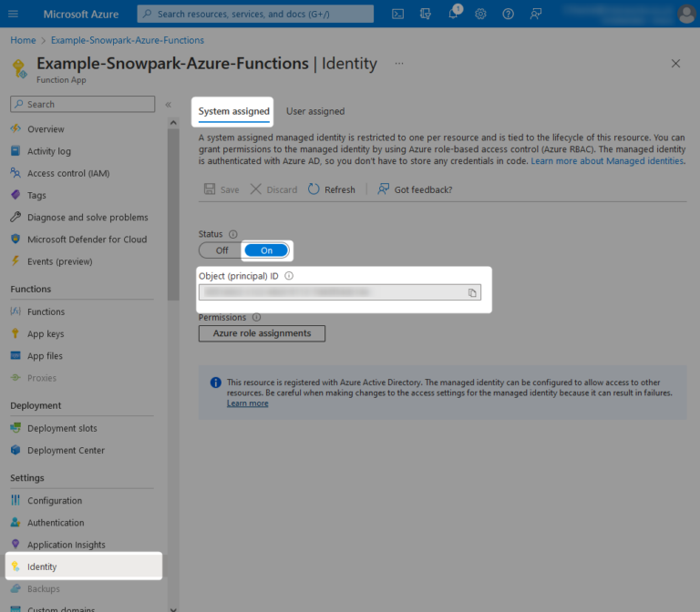
Task: Open Access control (IAM) in sidebar
Action: click(68, 173)
